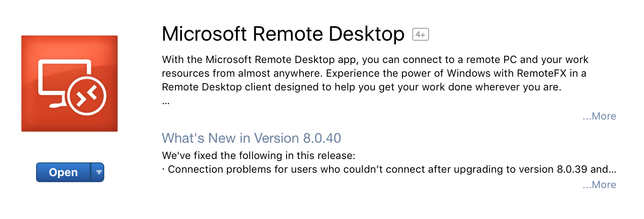
Task: Click the line "Remote Desktop client designed to help"
Action: point(362,87)
